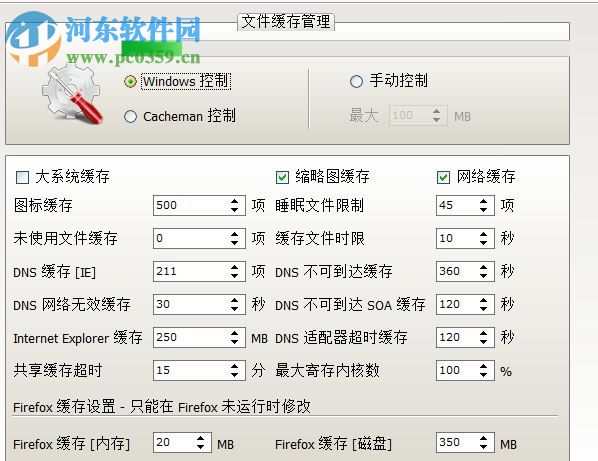Click Firefox 缓存 [内存] field showing 20
This screenshot has height=461, width=598.
coord(182,443)
